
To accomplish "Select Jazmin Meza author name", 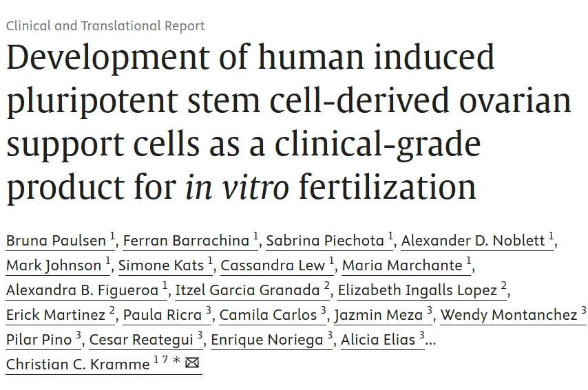I will click(379, 315).
